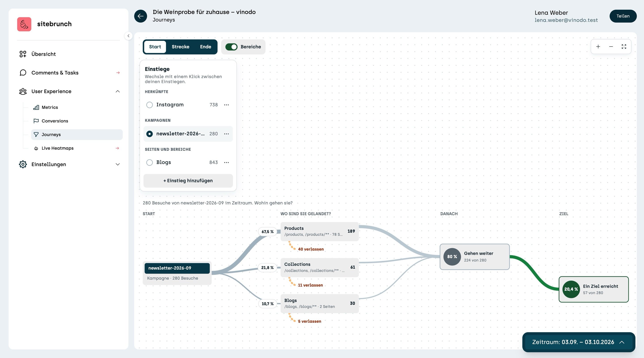Click Einstieg hinzufügen button
The width and height of the screenshot is (644, 358).
188,181
